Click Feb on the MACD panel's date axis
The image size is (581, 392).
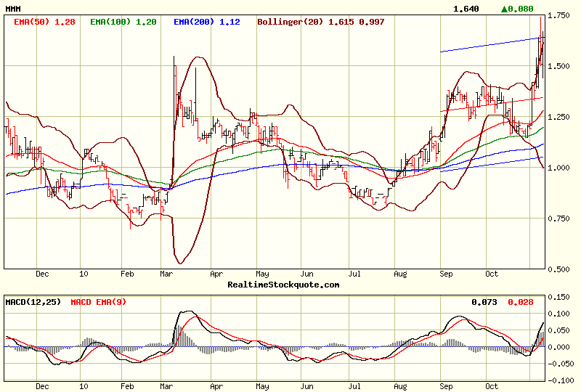pyautogui.click(x=127, y=386)
